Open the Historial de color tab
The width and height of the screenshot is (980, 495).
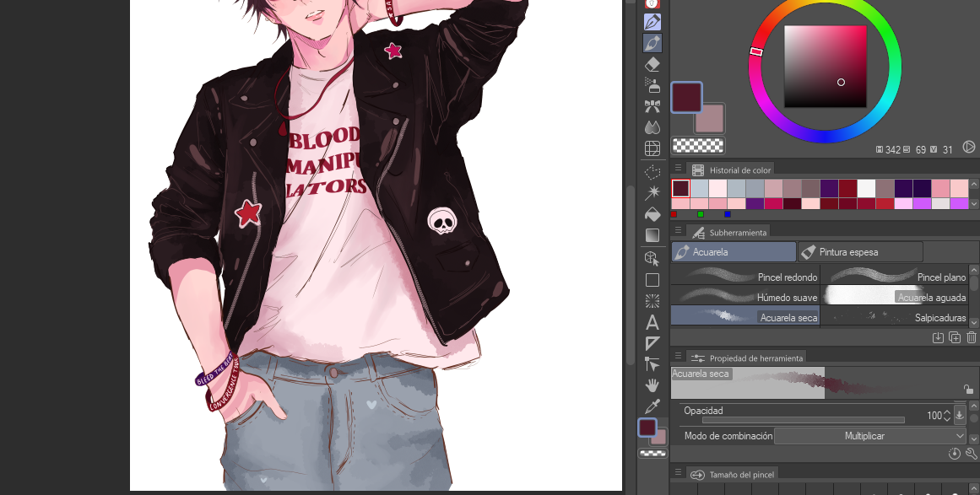[x=730, y=169]
